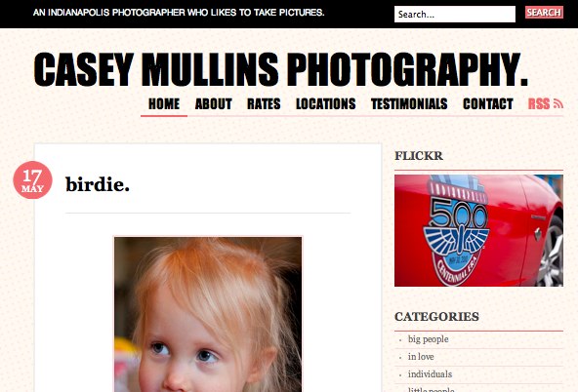
Task: Focus the Search input field
Action: pos(455,14)
